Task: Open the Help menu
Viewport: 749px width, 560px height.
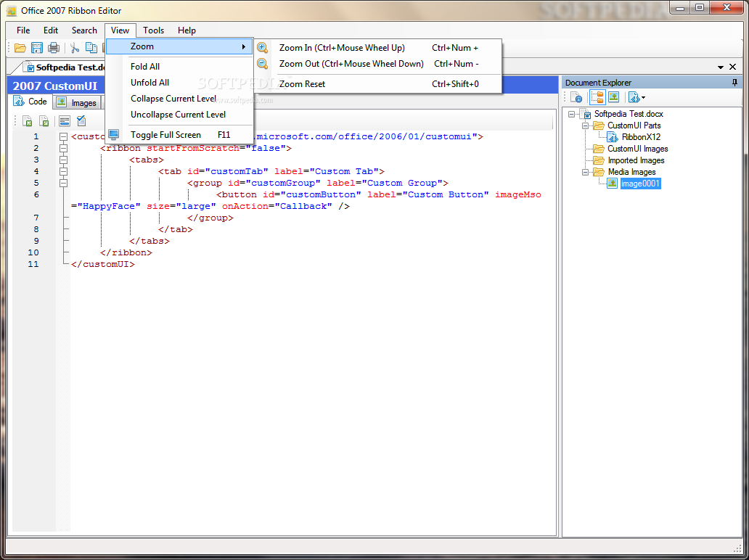Action: [x=187, y=30]
